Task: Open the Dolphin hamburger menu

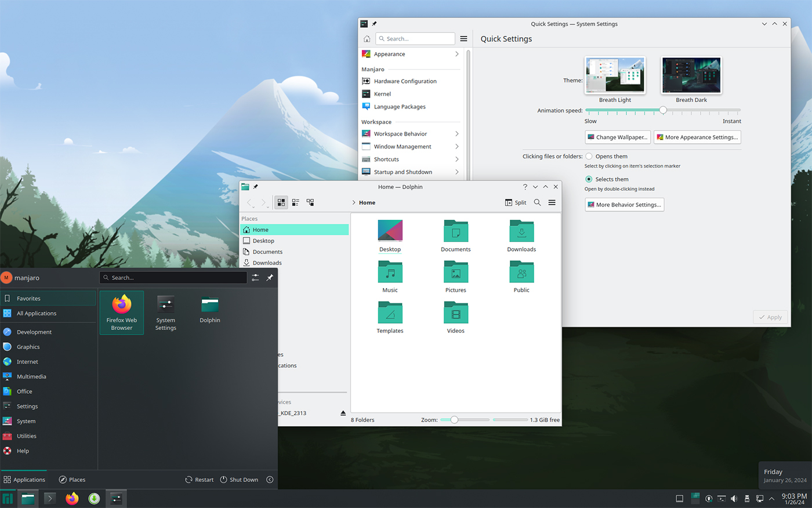Action: [x=552, y=202]
